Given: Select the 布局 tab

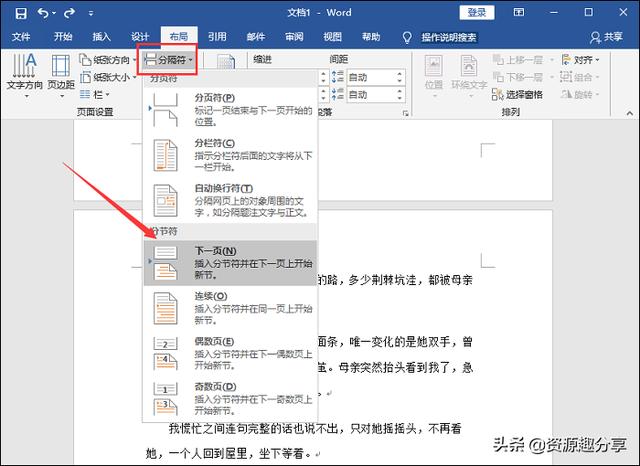Looking at the screenshot, I should 179,37.
